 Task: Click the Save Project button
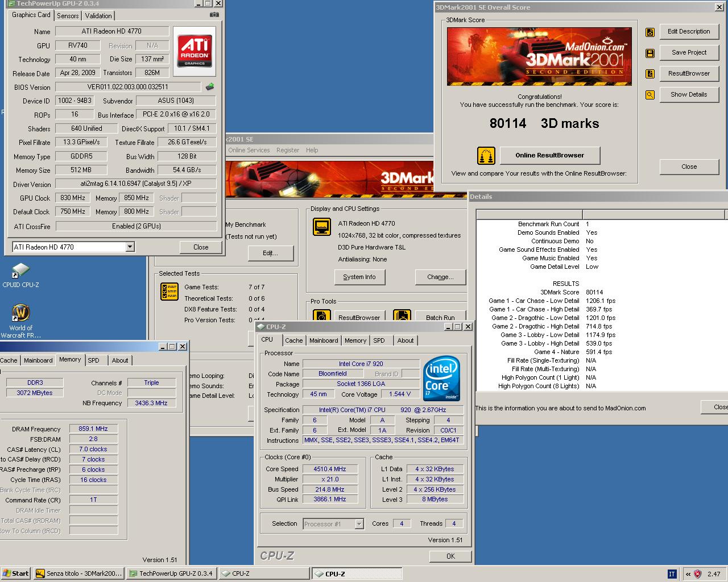coord(689,52)
